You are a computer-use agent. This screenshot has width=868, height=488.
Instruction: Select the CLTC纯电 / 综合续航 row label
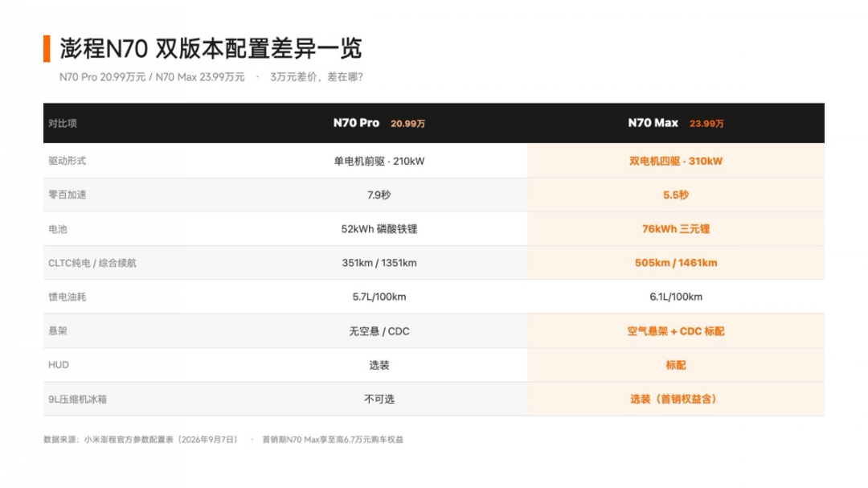92,263
